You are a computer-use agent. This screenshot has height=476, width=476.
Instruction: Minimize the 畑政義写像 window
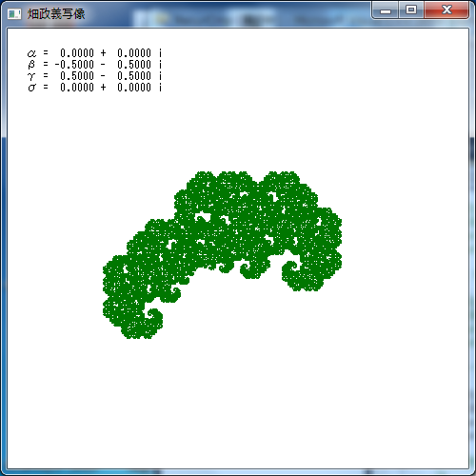386,10
